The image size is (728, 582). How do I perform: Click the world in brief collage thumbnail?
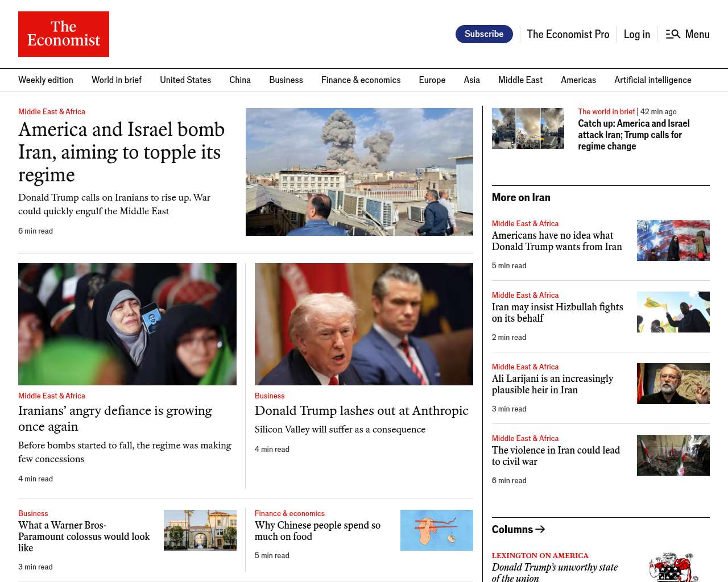pos(528,128)
